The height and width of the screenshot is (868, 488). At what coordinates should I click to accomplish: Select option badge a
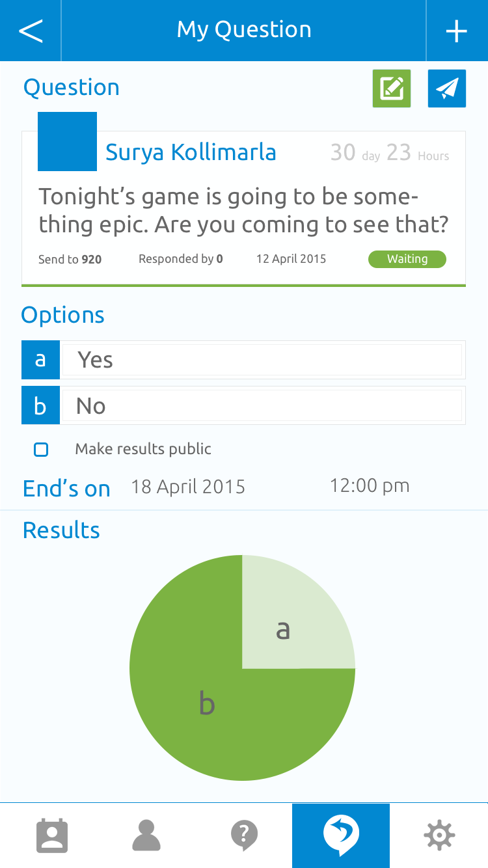click(x=41, y=359)
